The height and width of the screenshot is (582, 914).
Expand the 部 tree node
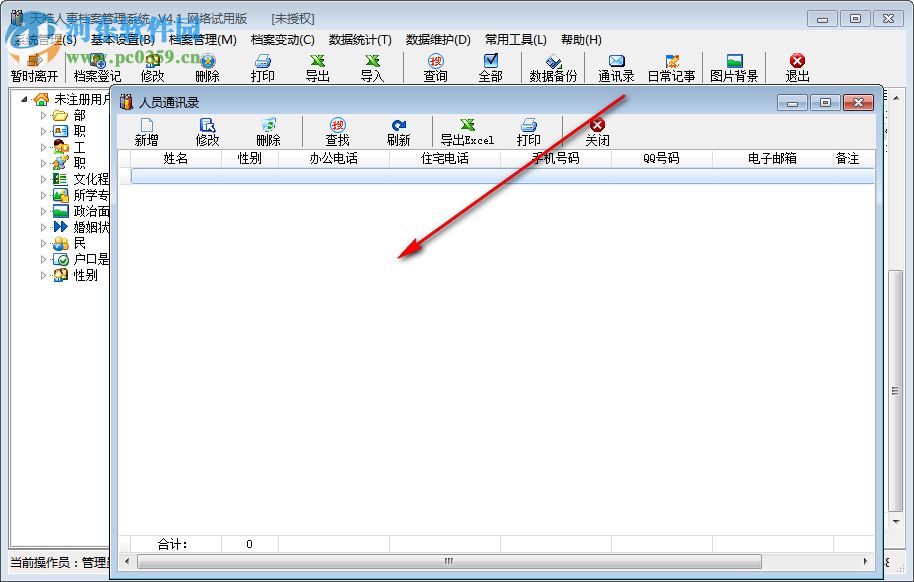[43, 115]
